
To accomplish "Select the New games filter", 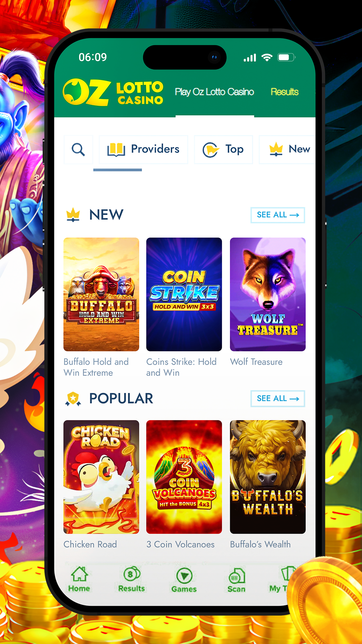I will pos(288,150).
